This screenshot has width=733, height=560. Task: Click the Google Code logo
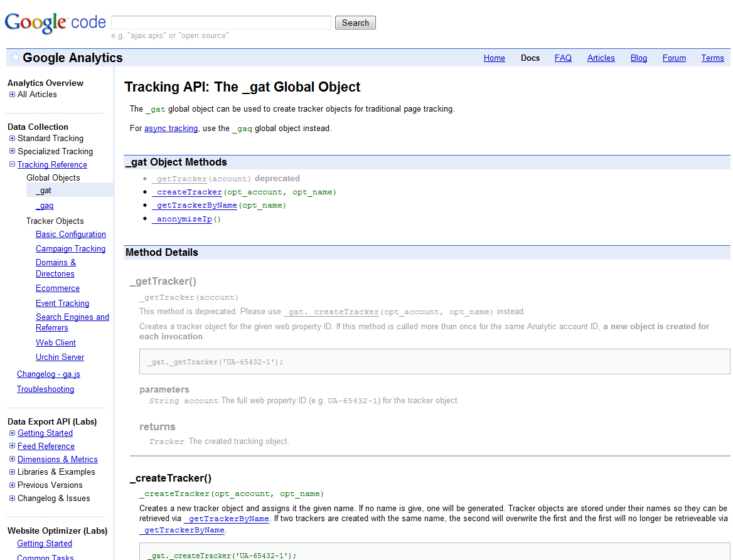(54, 23)
